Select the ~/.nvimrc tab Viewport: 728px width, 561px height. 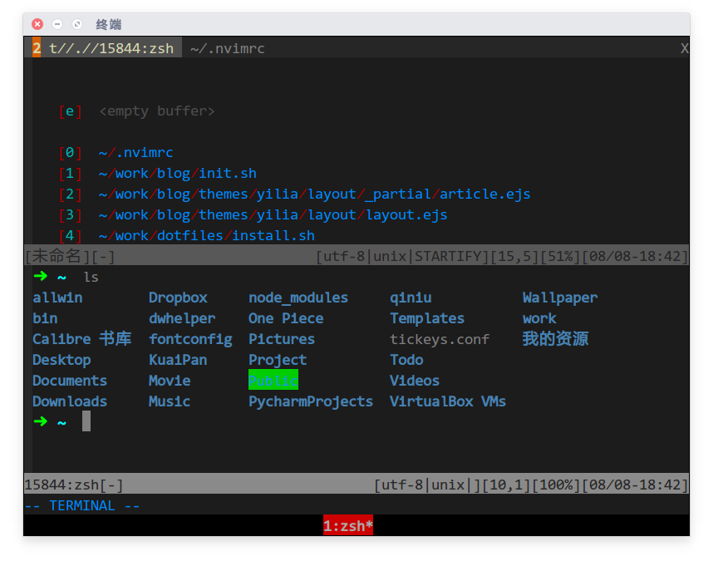(228, 48)
